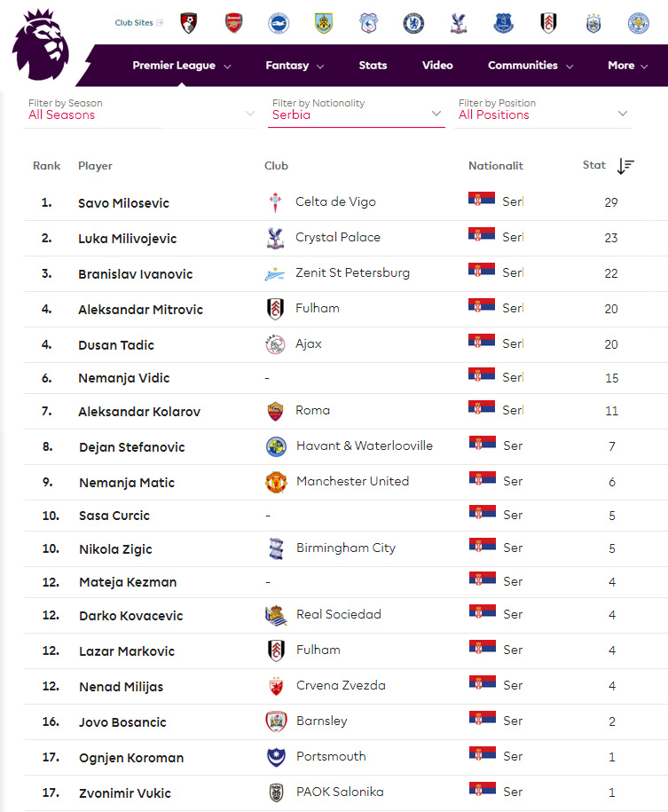This screenshot has height=812, width=668.
Task: Open player Nemanja Vidic's profile
Action: click(x=124, y=378)
